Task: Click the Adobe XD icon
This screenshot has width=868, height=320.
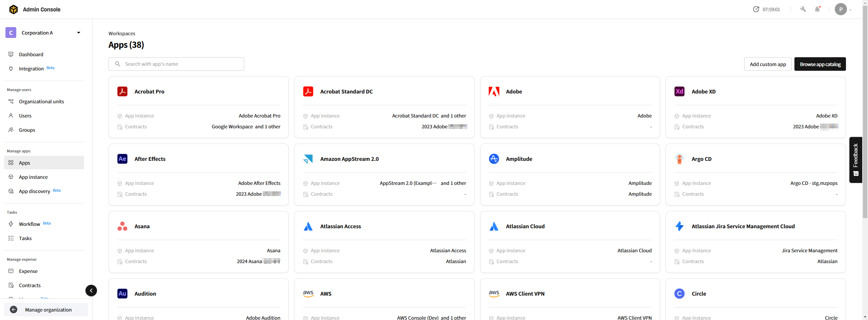Action: 679,91
